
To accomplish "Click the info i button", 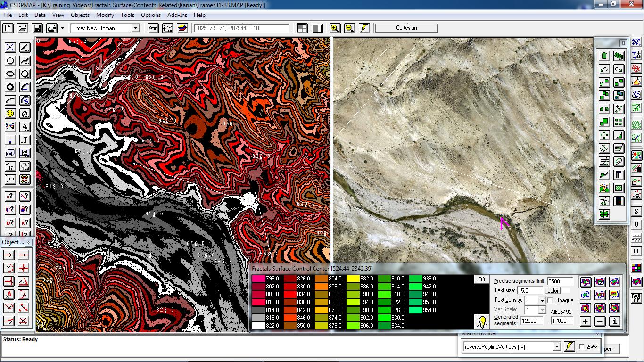I will (614, 321).
